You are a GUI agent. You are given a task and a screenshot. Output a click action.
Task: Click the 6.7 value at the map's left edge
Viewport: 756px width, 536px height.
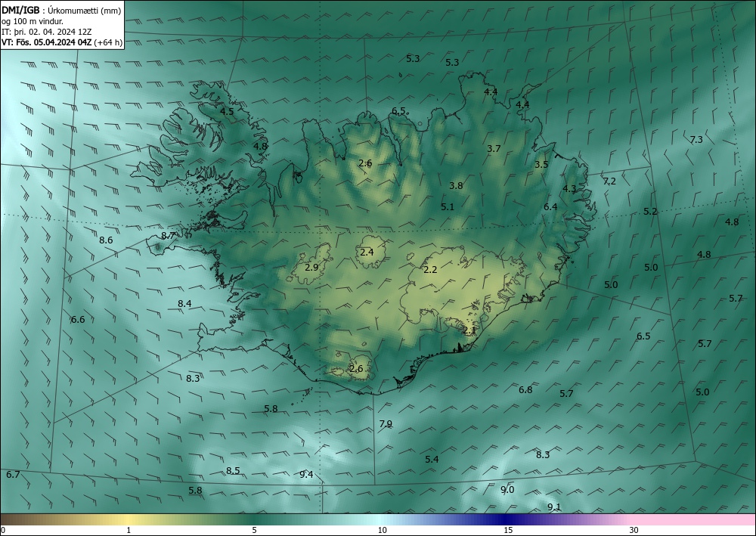(x=13, y=474)
